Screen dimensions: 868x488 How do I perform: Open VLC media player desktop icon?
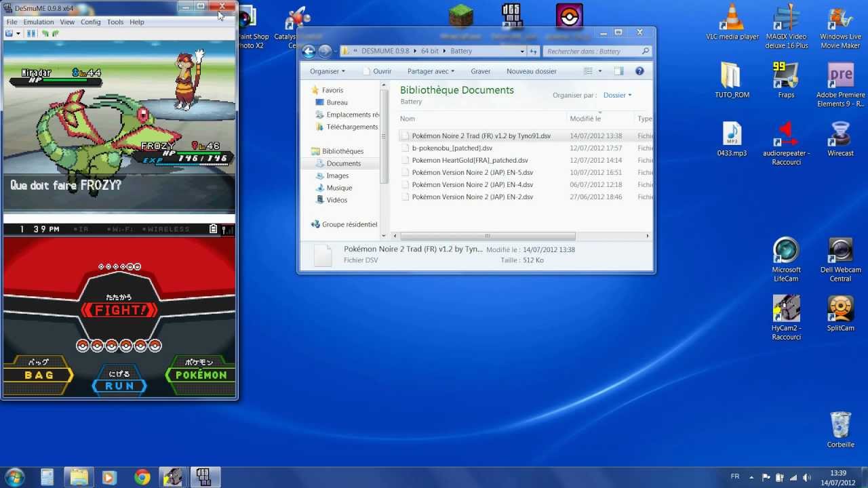pos(732,22)
